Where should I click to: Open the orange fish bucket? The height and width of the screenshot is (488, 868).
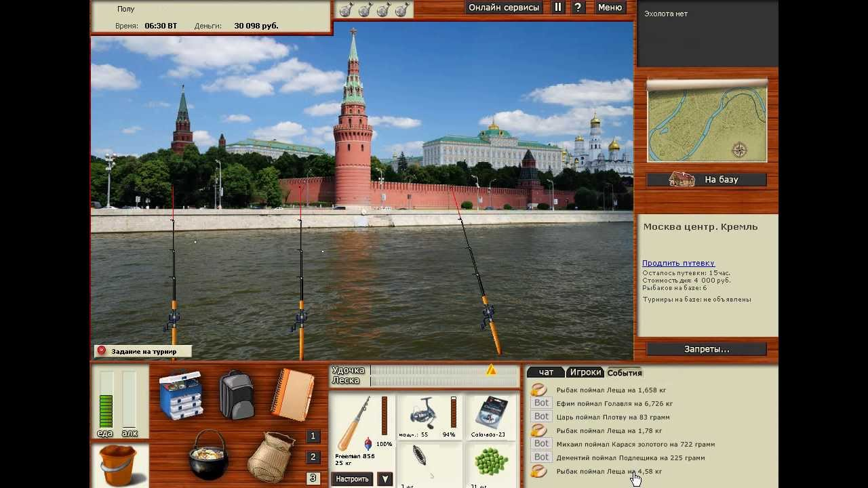(x=118, y=465)
